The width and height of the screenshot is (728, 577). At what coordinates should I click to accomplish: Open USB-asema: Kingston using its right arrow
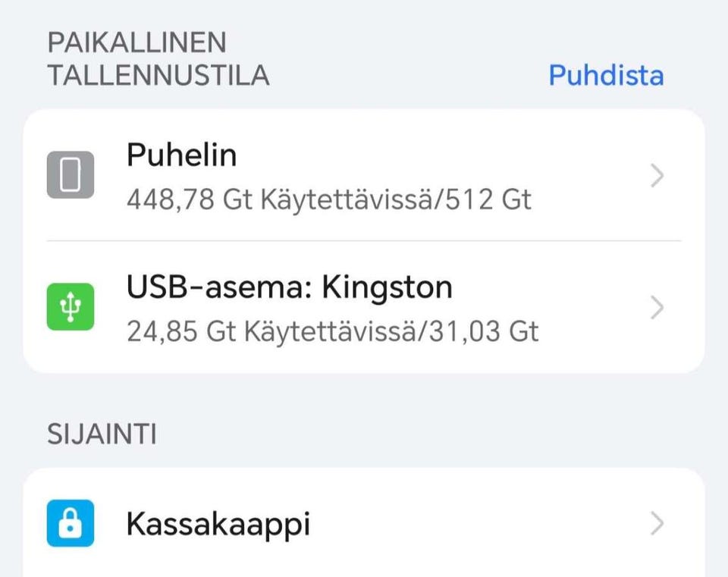tap(657, 307)
